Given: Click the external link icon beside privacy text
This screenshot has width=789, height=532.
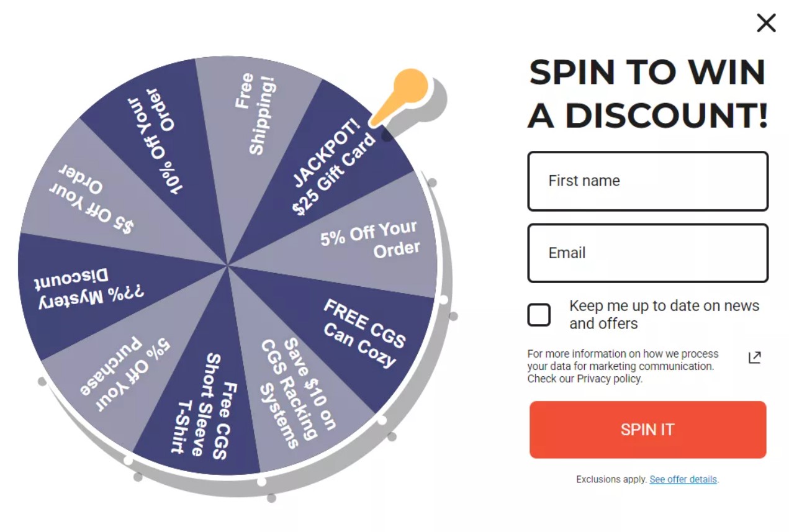Looking at the screenshot, I should pos(755,357).
